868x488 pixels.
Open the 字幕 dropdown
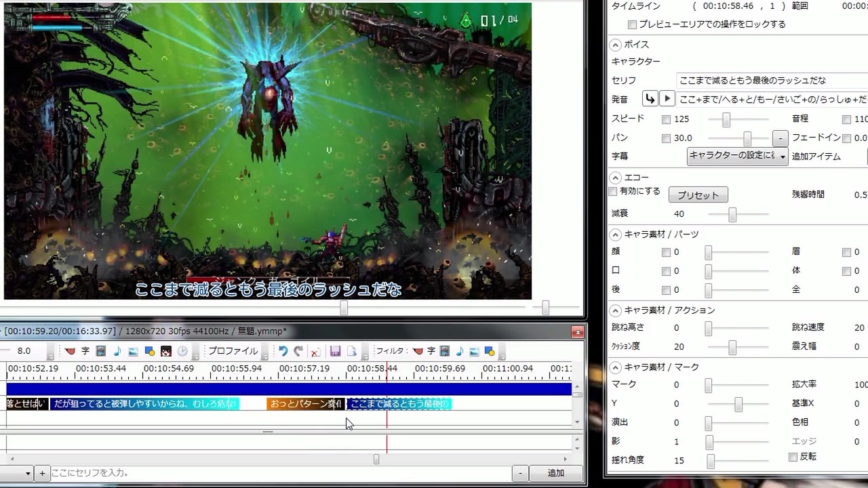point(737,156)
